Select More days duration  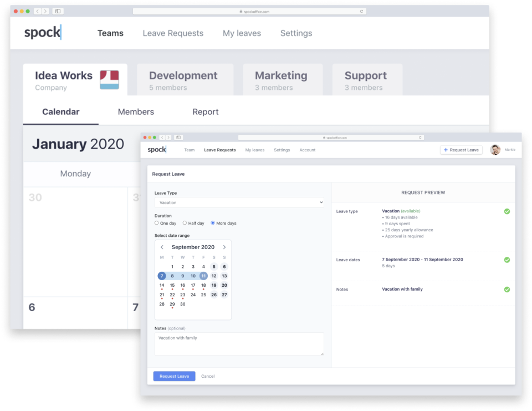pyautogui.click(x=213, y=223)
